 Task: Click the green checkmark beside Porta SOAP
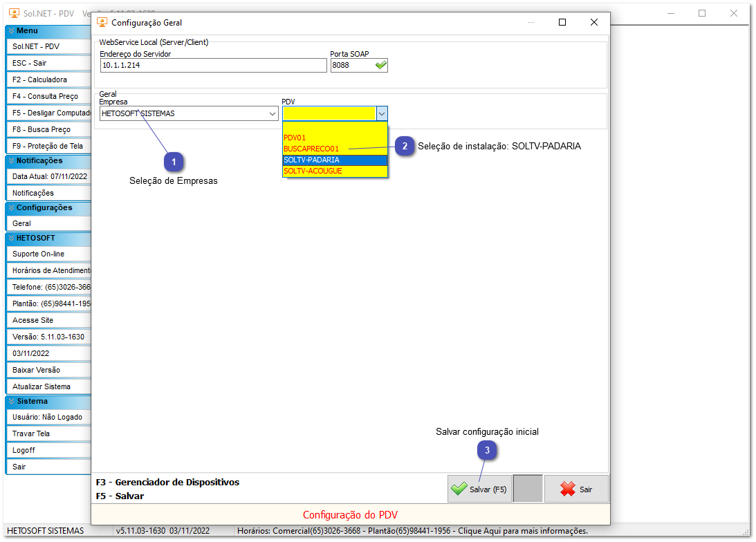tap(380, 65)
